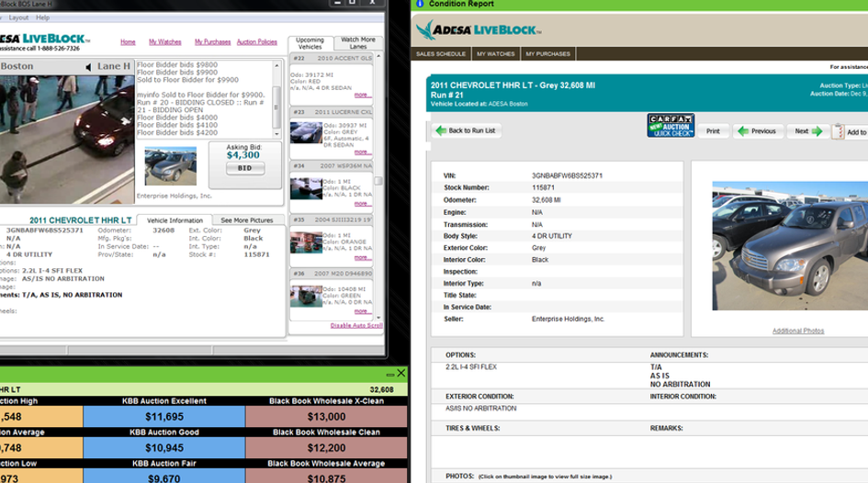The height and width of the screenshot is (483, 868).
Task: Go to the Previous vehicle report
Action: click(x=757, y=131)
